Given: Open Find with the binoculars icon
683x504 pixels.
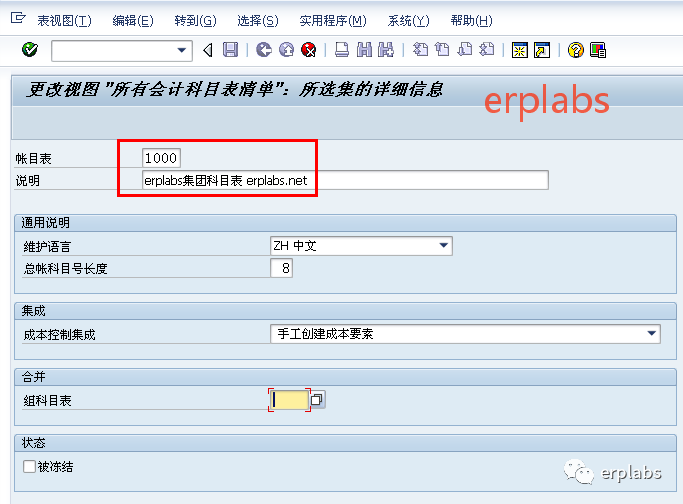Looking at the screenshot, I should pyautogui.click(x=365, y=50).
